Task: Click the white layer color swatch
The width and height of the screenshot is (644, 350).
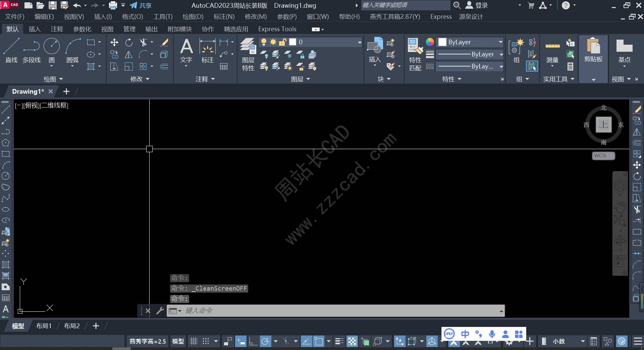Action: click(x=293, y=42)
